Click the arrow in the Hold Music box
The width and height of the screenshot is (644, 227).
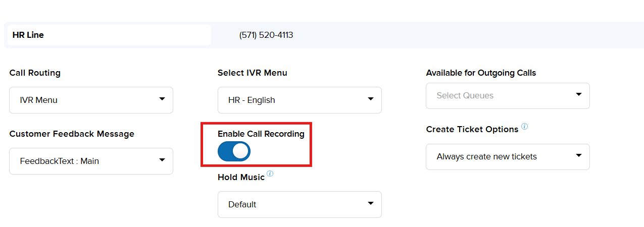pos(371,203)
